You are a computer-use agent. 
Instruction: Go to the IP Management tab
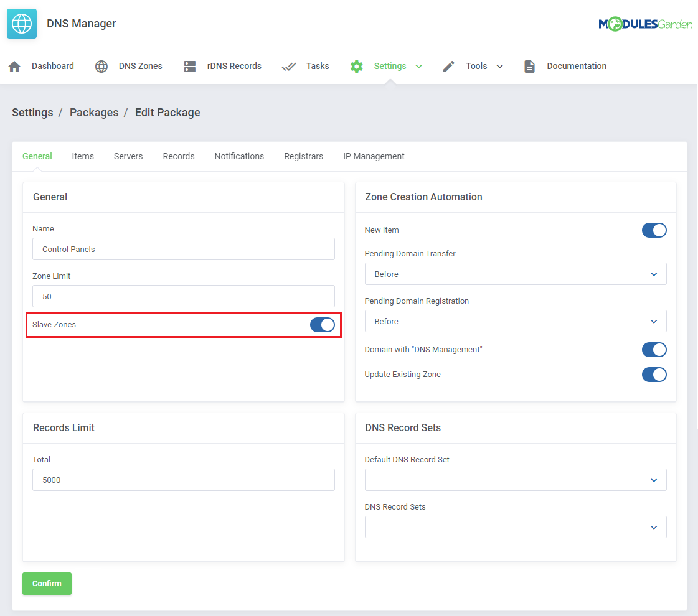point(374,156)
